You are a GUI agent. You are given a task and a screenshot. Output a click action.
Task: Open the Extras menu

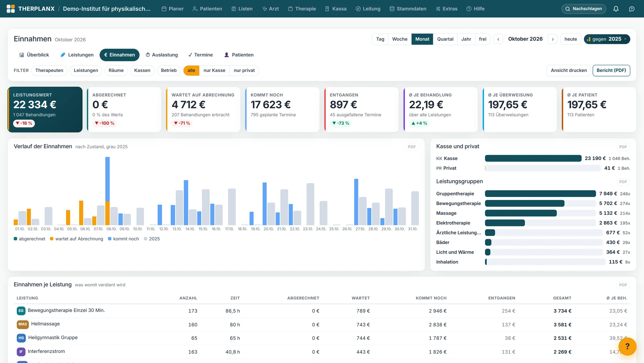pyautogui.click(x=447, y=9)
